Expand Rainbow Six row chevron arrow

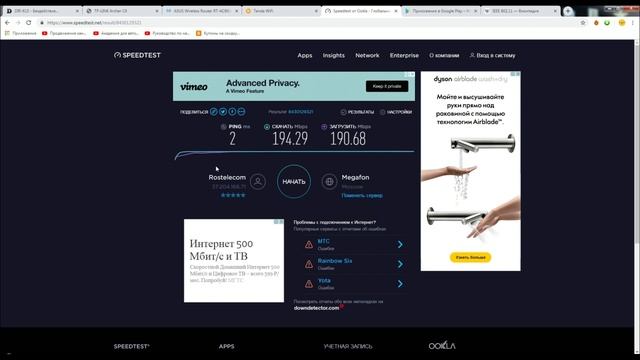(x=400, y=264)
